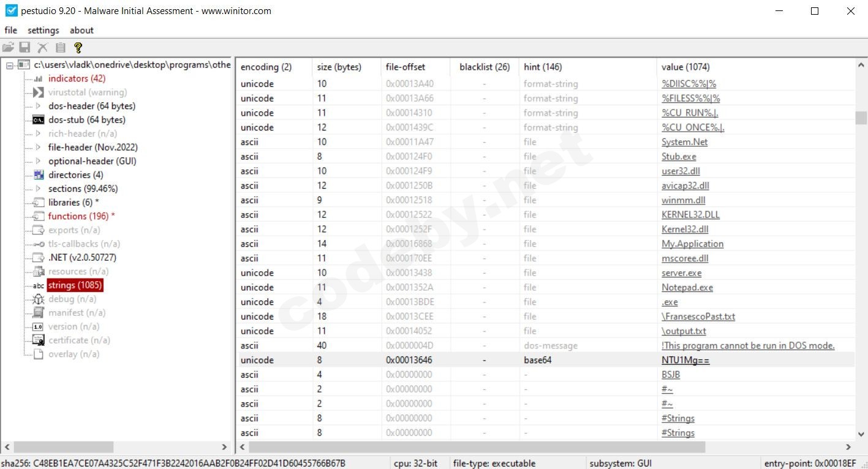The image size is (868, 469).
Task: Click the abc icon beside strings
Action: 39,285
